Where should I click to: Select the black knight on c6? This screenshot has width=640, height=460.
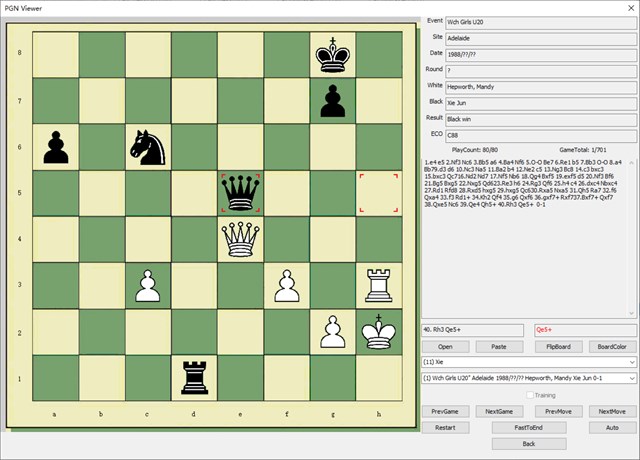point(148,147)
